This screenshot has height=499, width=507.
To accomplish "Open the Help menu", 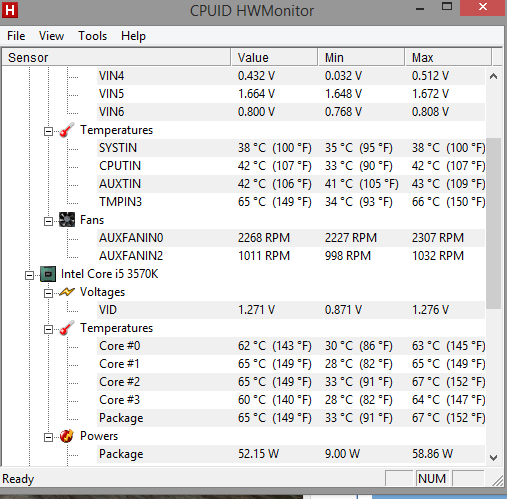I will (x=133, y=36).
